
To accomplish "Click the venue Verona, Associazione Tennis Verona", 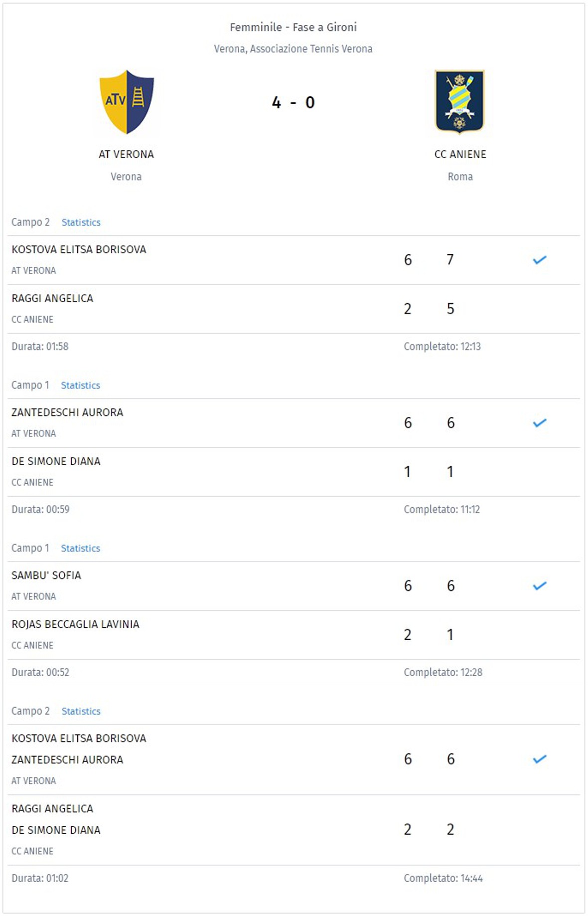I will [293, 49].
